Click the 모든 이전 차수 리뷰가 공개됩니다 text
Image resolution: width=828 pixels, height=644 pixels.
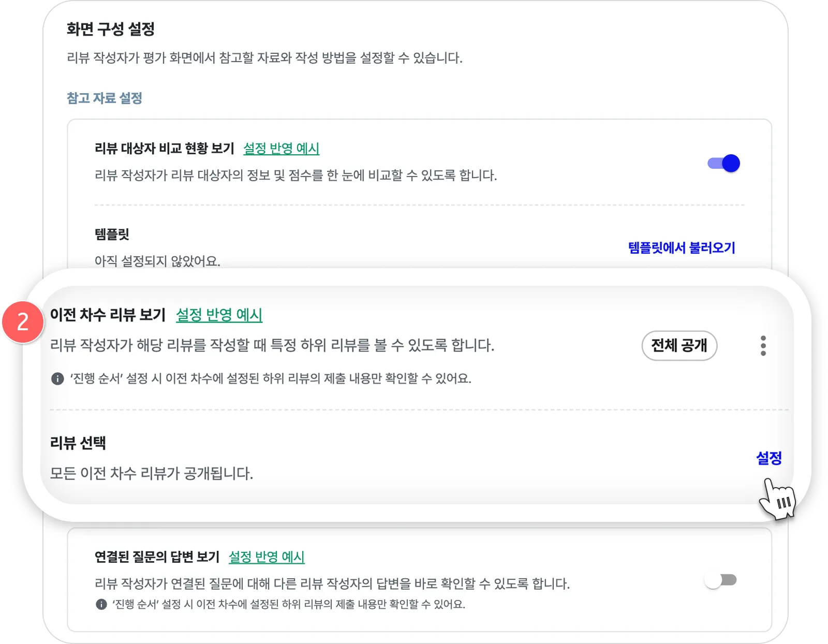coord(152,473)
